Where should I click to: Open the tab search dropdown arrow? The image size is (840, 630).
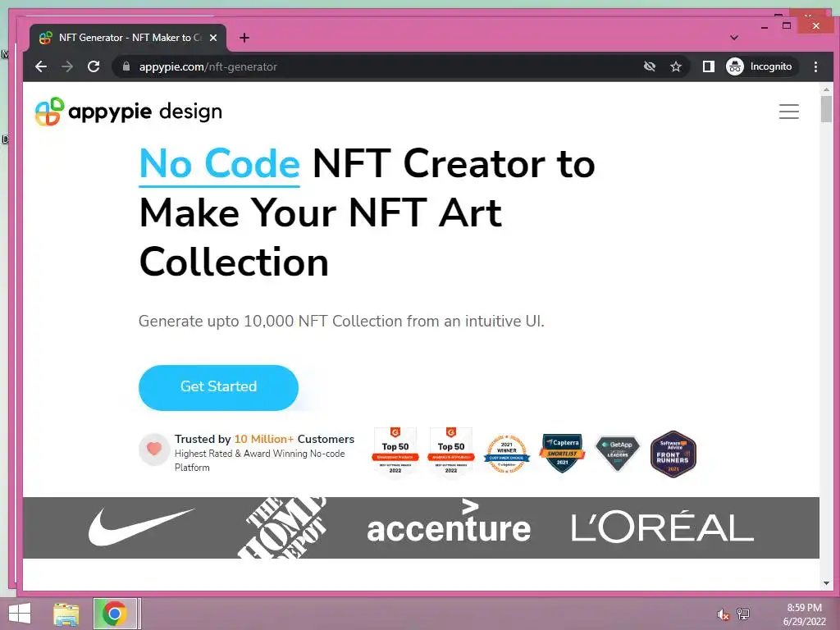[x=734, y=38]
